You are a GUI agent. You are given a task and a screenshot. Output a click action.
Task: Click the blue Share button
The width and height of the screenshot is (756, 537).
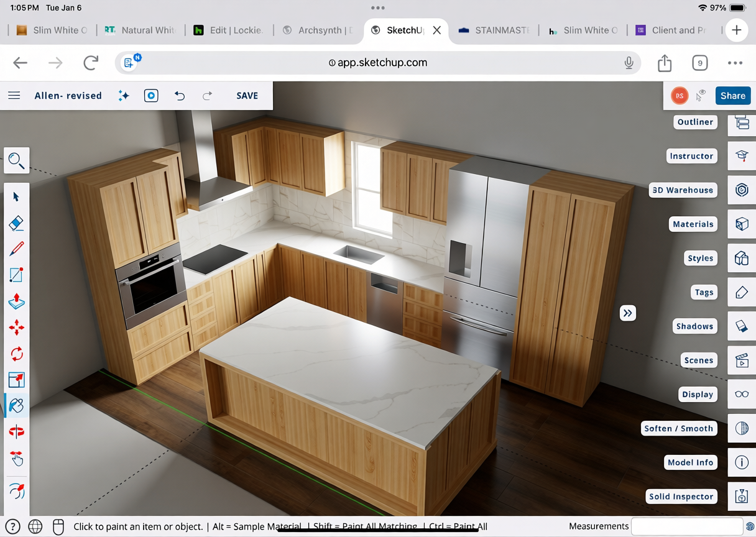pos(732,96)
